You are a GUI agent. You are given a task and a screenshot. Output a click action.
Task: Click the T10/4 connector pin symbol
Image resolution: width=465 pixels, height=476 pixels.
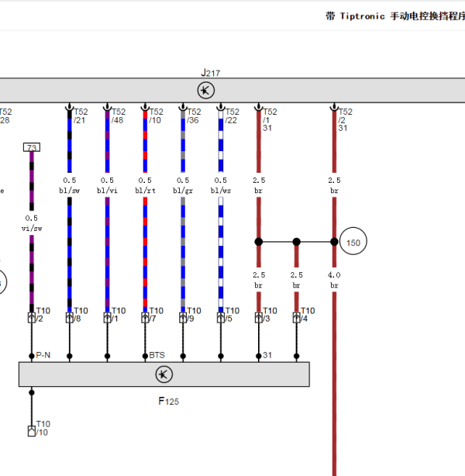tap(296, 318)
